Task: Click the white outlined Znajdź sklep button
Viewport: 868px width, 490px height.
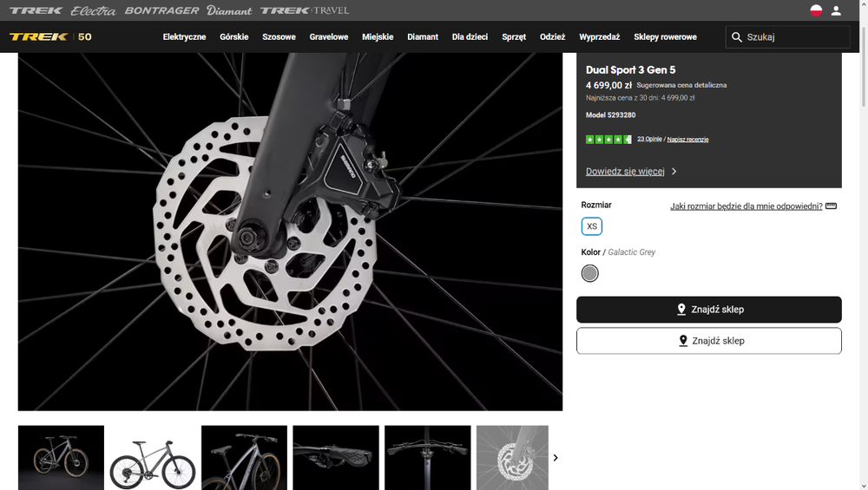Action: pyautogui.click(x=709, y=341)
